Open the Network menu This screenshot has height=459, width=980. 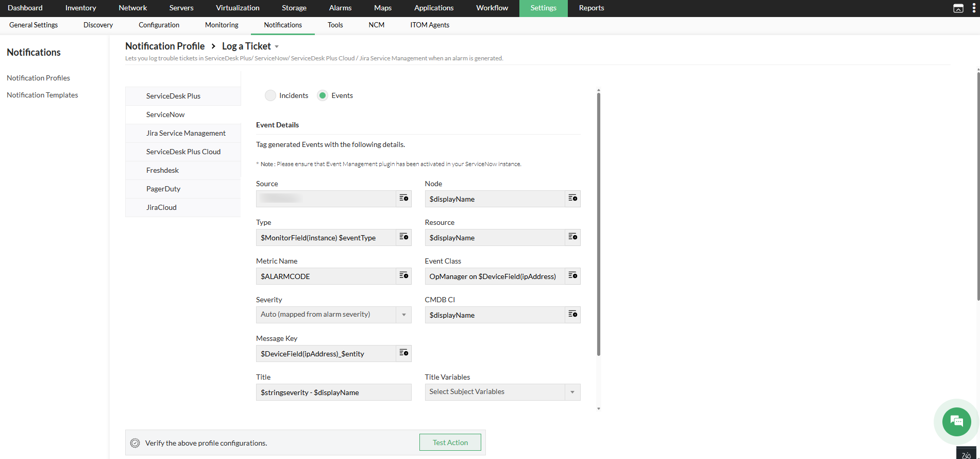tap(133, 8)
